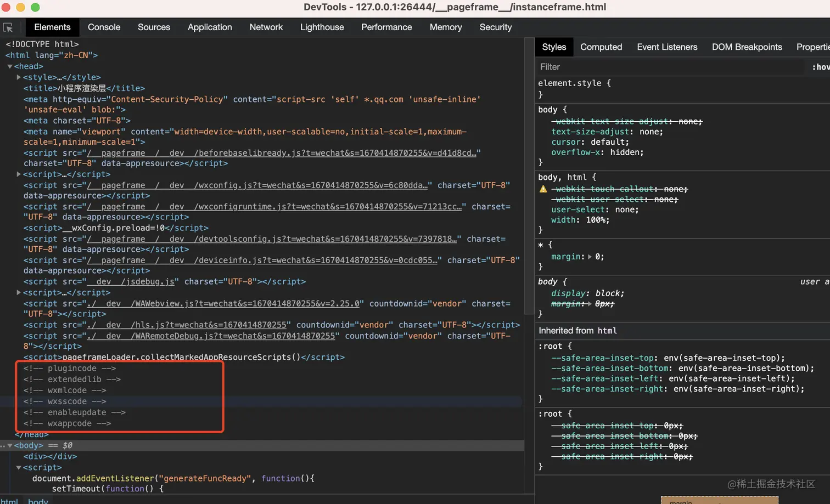Open the Properties sidebar tab
This screenshot has height=504, width=830.
(x=813, y=47)
